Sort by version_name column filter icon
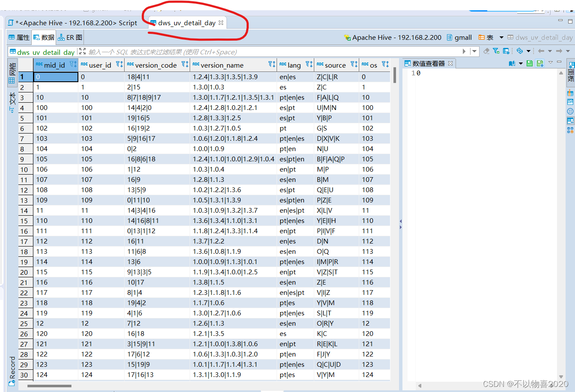575x392 pixels. (271, 64)
